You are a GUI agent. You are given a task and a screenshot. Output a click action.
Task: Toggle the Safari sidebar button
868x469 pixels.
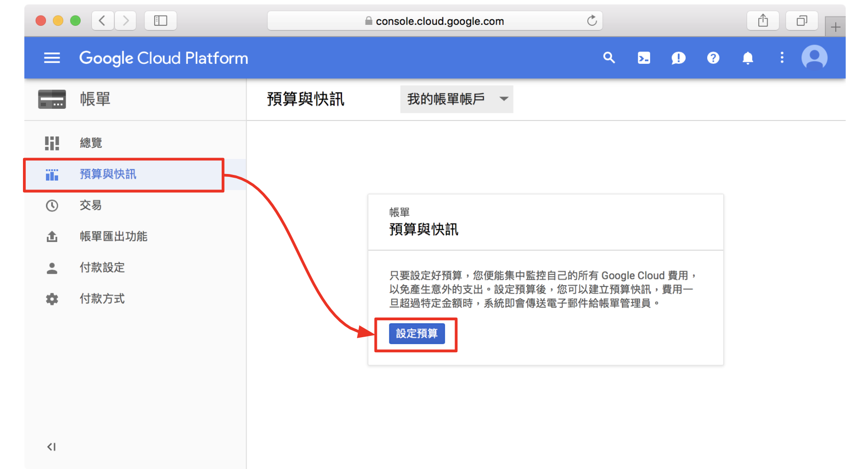click(161, 21)
